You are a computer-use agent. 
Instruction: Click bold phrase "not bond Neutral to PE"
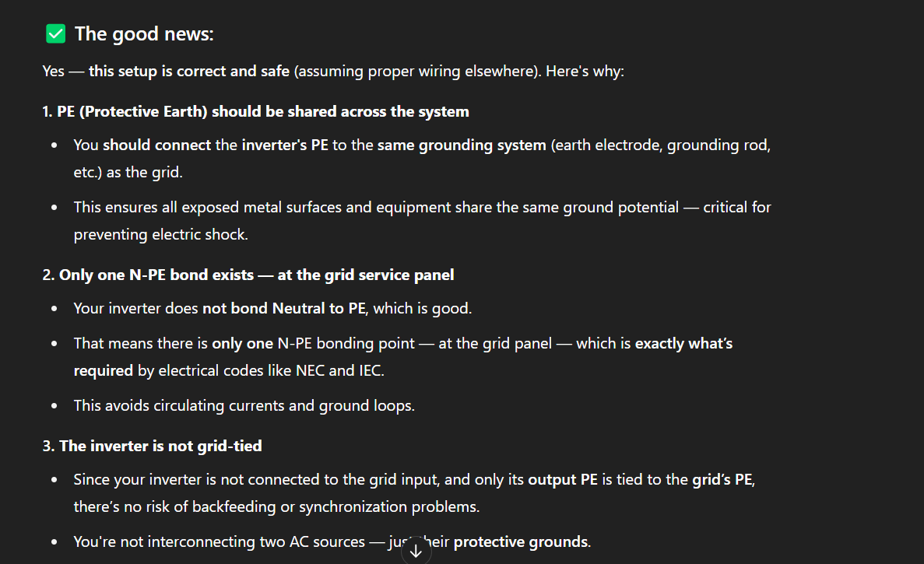(x=283, y=309)
